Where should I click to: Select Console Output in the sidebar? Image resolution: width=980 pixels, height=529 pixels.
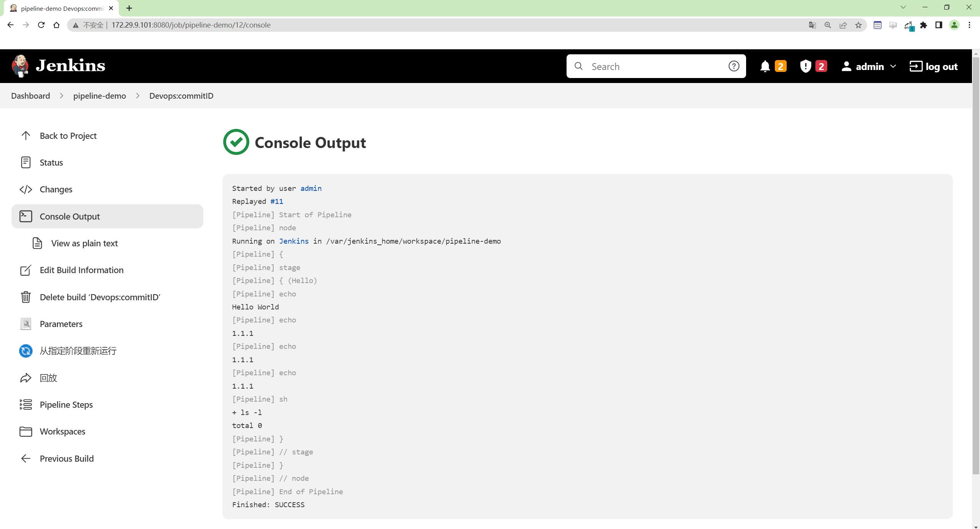click(x=107, y=216)
